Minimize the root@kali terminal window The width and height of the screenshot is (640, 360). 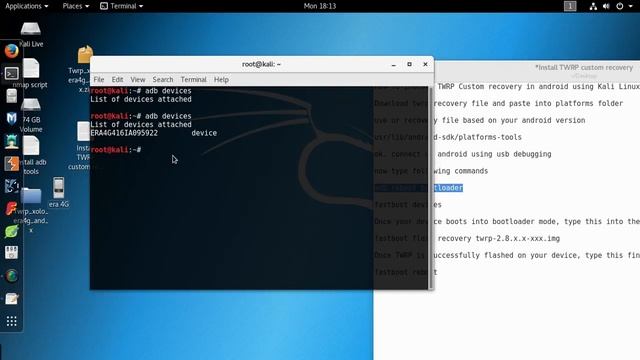tap(393, 64)
